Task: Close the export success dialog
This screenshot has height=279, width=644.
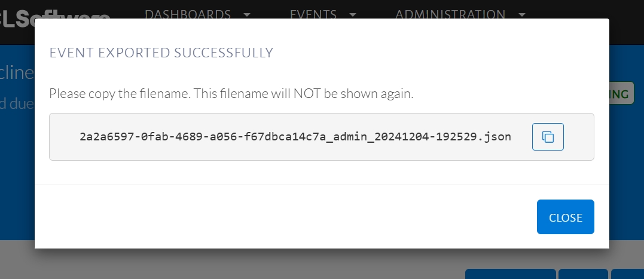Action: (x=565, y=217)
